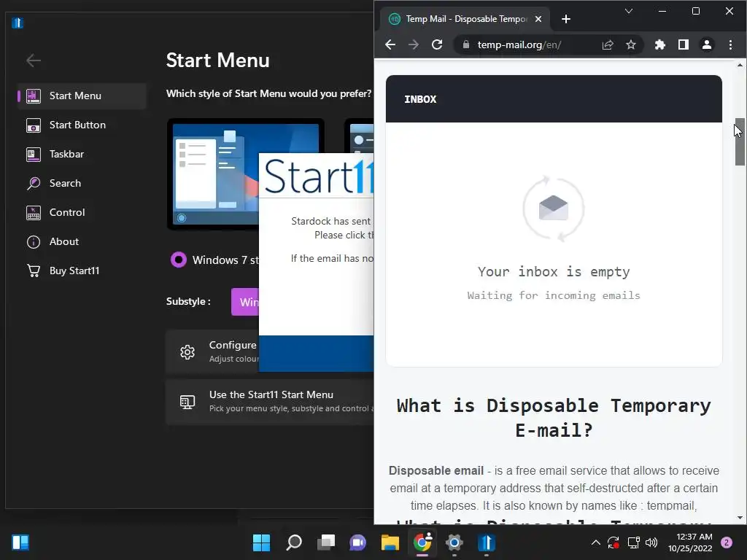The image size is (747, 560).
Task: Open Task View on taskbar
Action: pyautogui.click(x=326, y=542)
